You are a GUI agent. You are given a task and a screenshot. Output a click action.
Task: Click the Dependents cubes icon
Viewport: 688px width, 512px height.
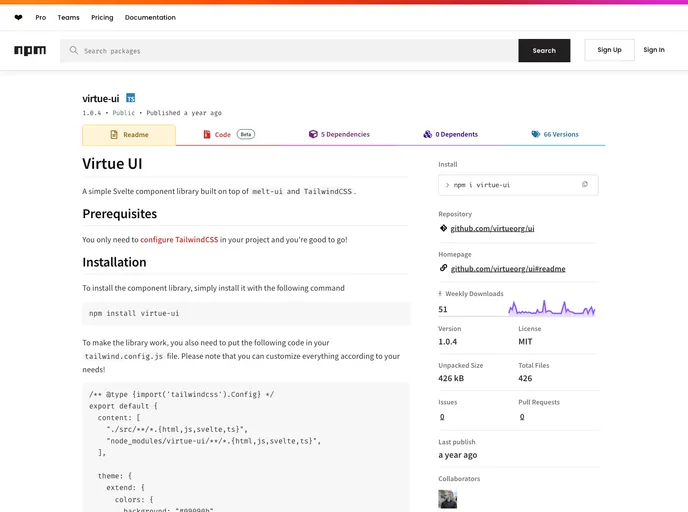[427, 134]
